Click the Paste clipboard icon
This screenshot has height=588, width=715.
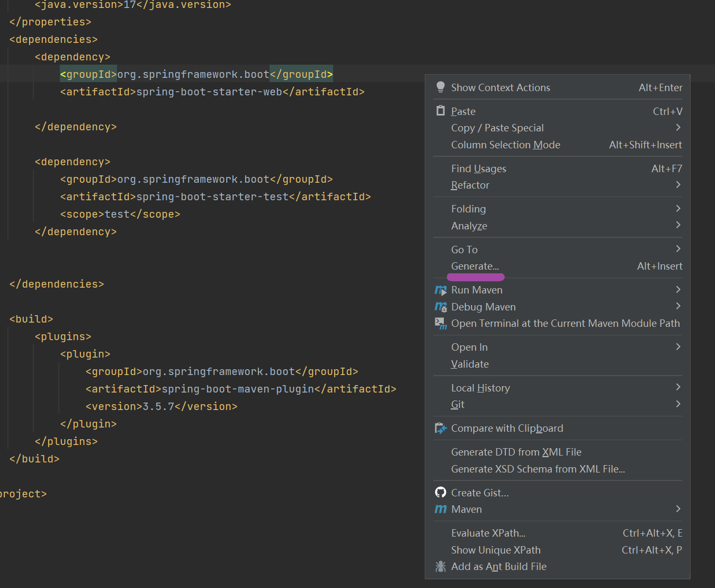pos(440,111)
